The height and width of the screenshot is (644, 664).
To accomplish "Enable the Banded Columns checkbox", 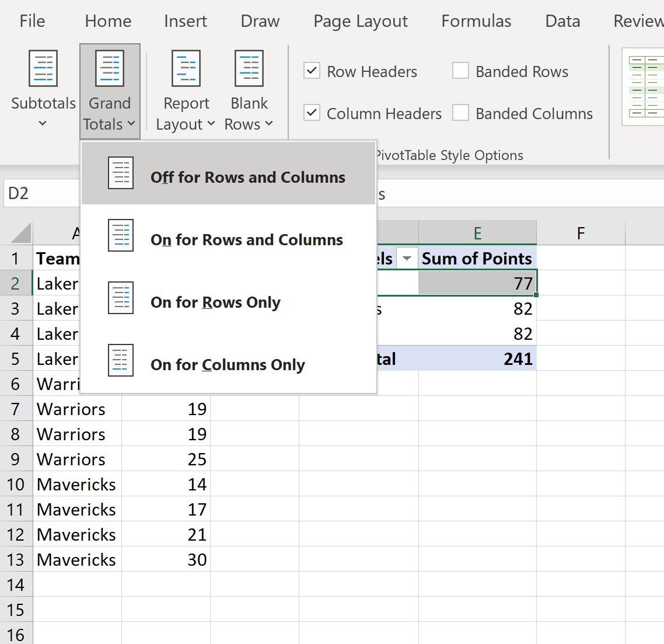I will [x=461, y=113].
